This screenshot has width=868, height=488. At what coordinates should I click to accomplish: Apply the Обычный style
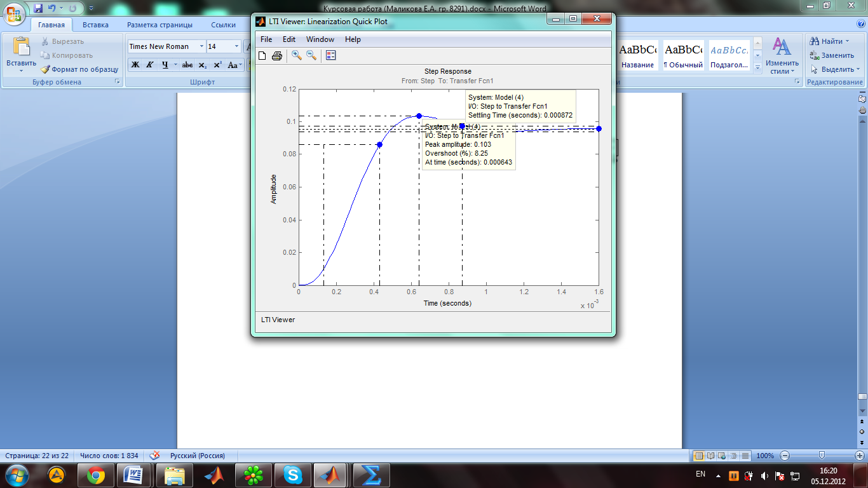click(x=684, y=56)
